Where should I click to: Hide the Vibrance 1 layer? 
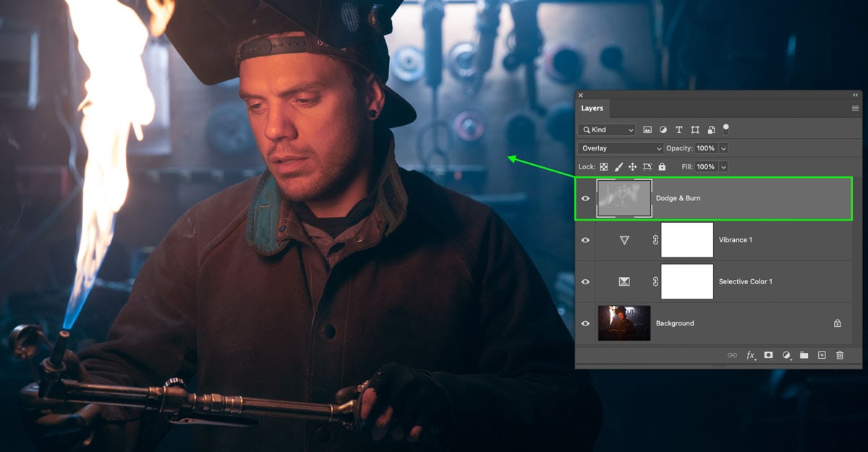586,240
